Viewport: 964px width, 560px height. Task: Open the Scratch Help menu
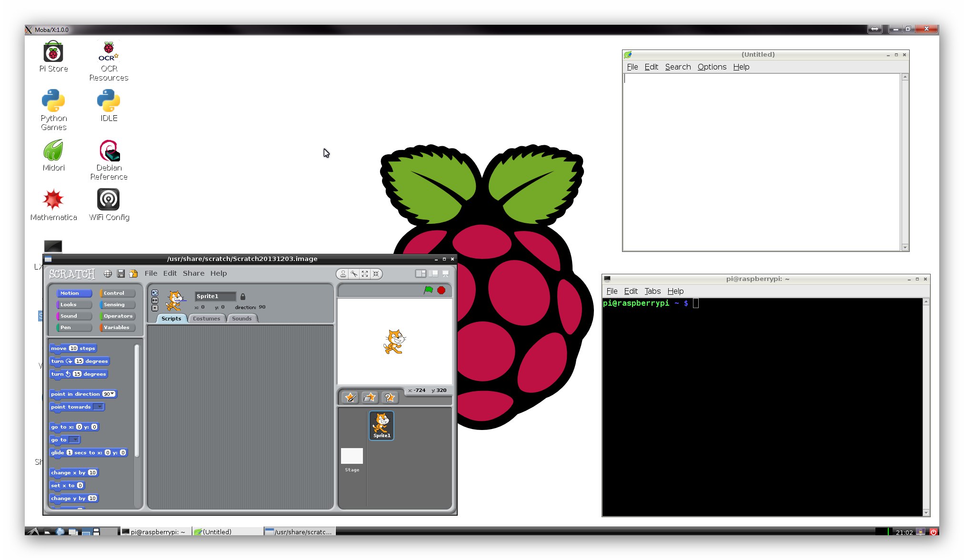coord(219,273)
